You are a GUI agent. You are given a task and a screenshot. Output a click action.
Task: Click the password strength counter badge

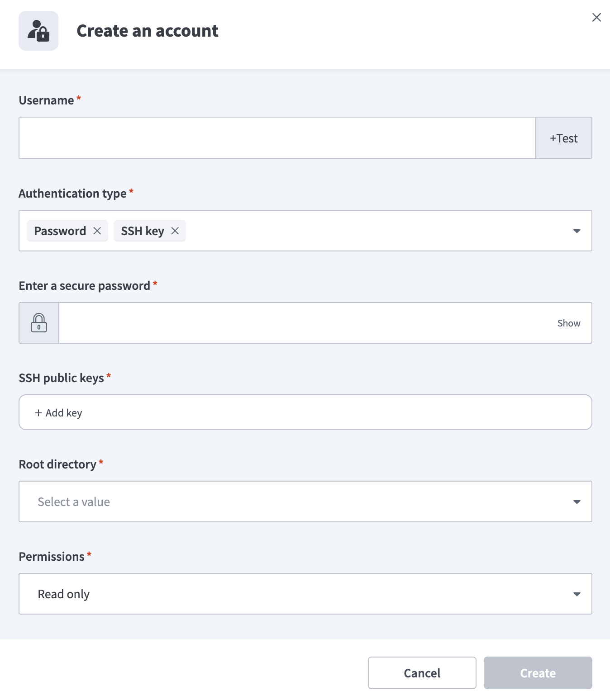(40, 326)
